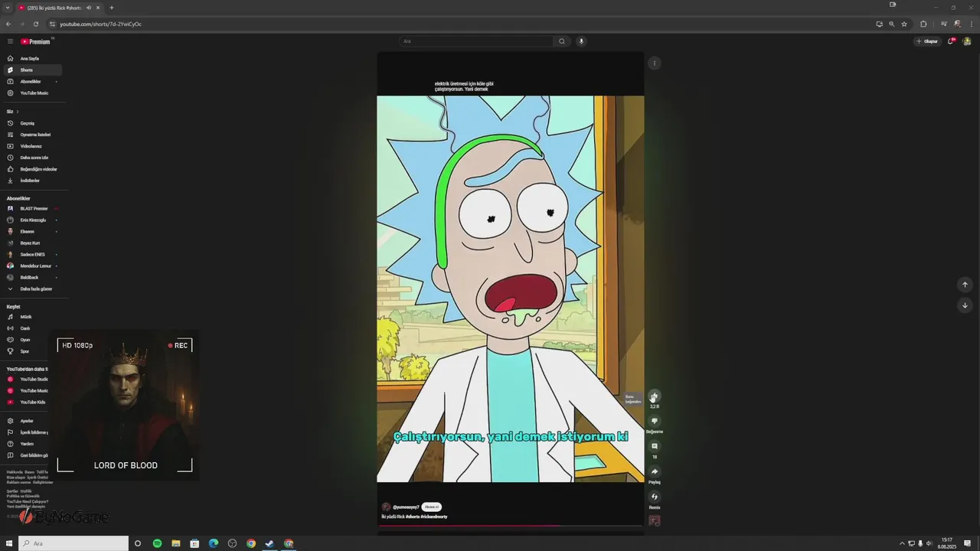
Task: Open the Enis Kirazoglu subscription channel
Action: click(33, 220)
